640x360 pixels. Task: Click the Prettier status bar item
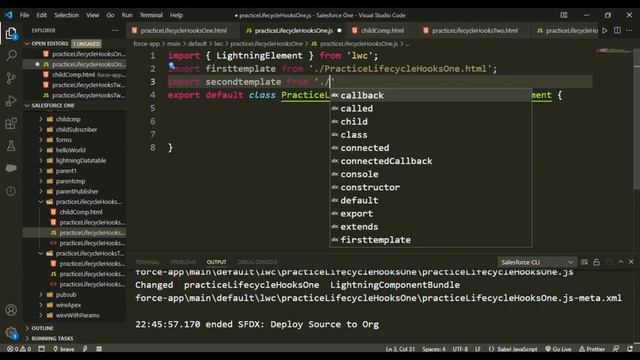(592, 349)
